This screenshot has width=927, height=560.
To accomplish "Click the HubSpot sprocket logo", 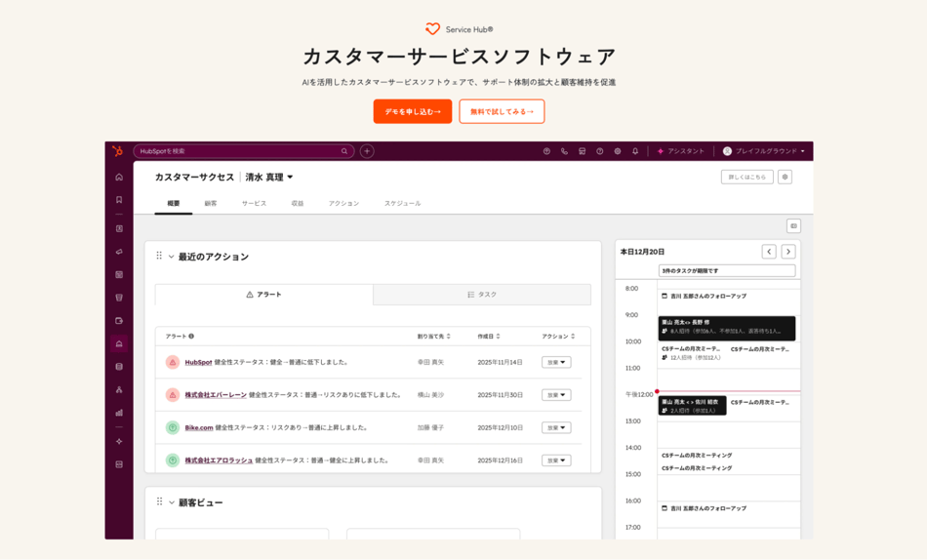I will pyautogui.click(x=117, y=151).
